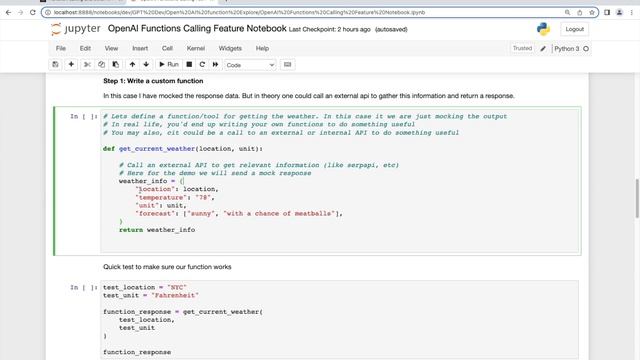Screen dimensions: 640x360
Task: Move selected cell up arrow
Action: point(132,64)
